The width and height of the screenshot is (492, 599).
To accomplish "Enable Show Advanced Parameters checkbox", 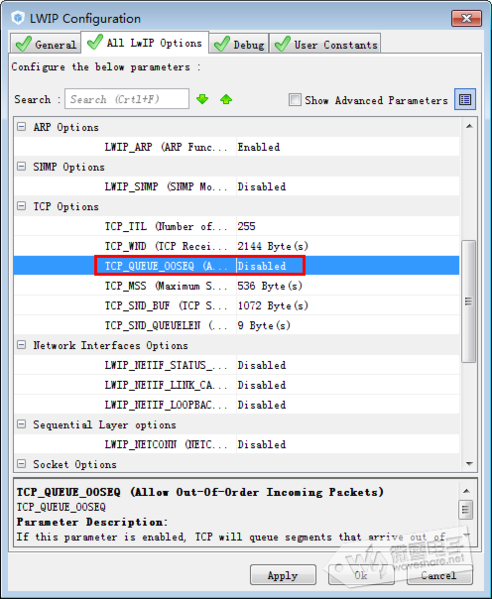I will click(295, 100).
